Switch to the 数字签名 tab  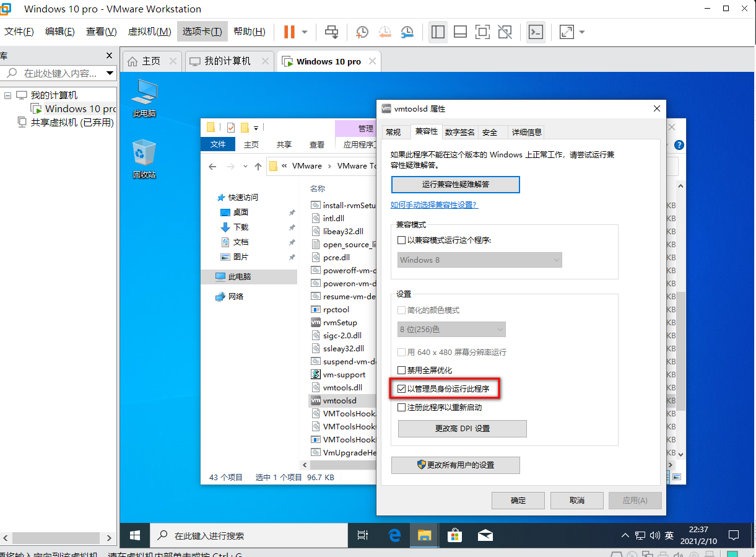[460, 132]
